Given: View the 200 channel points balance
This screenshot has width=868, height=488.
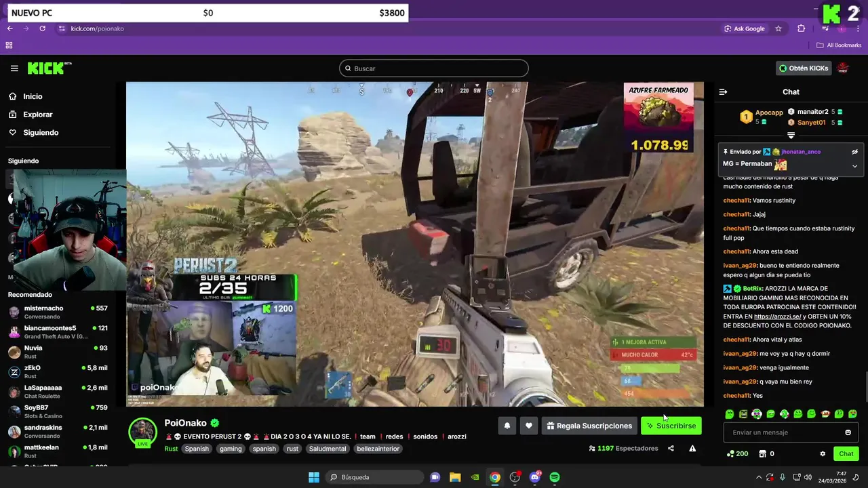Looking at the screenshot, I should click(737, 454).
